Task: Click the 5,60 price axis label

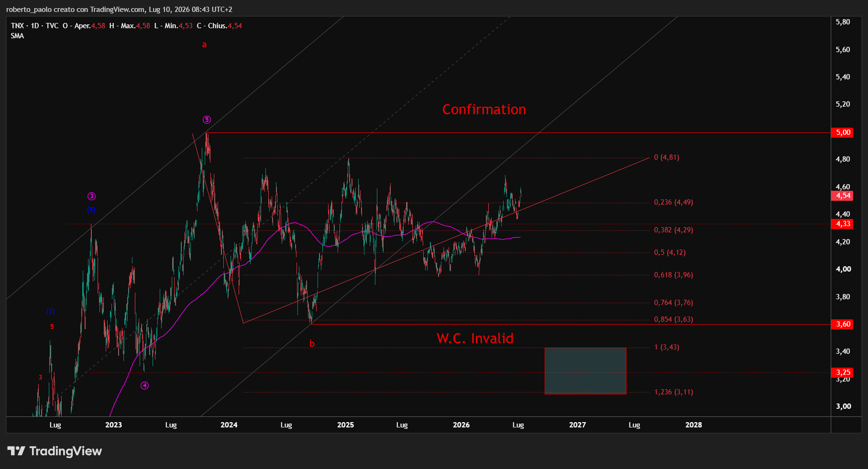Action: click(843, 50)
